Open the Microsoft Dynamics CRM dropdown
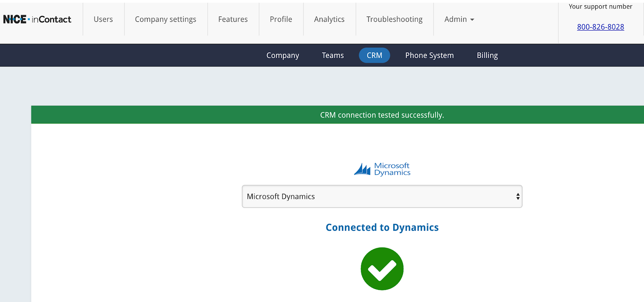Image resolution: width=644 pixels, height=302 pixels. [382, 197]
